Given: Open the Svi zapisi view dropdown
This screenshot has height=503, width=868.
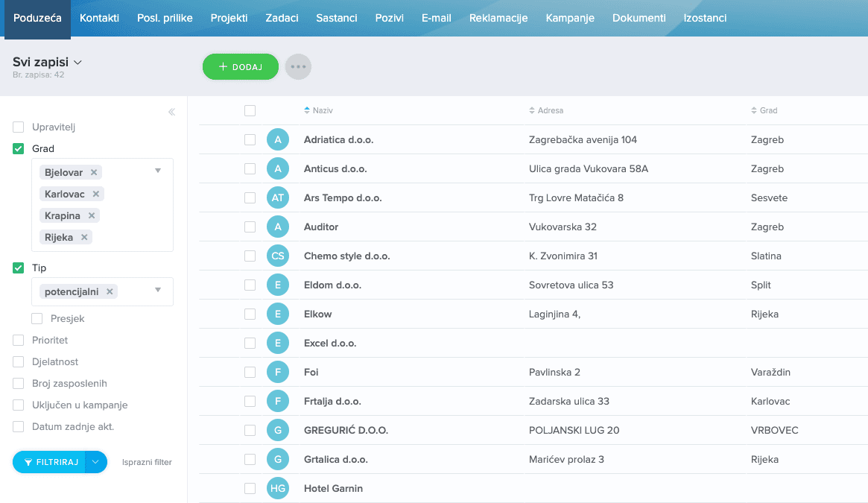Looking at the screenshot, I should coord(47,62).
